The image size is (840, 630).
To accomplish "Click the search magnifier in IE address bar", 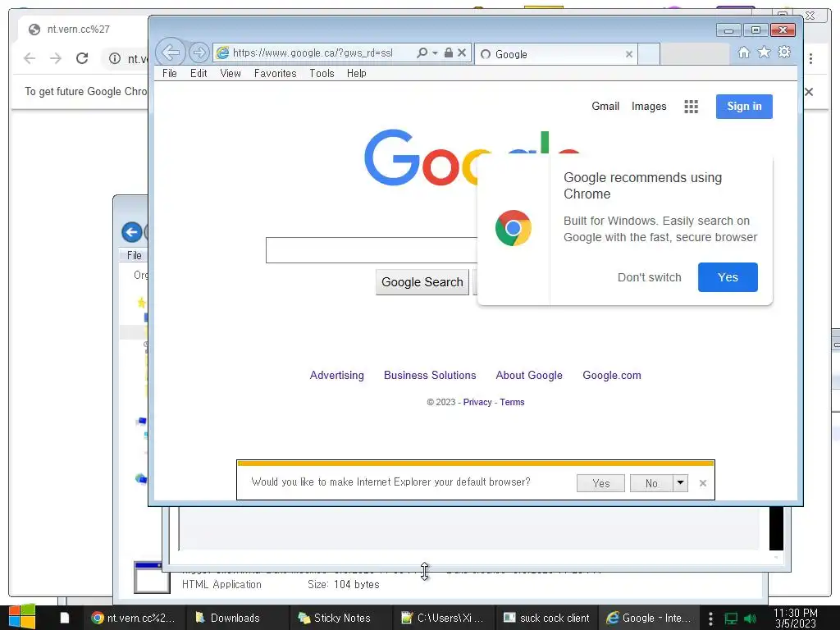I will pyautogui.click(x=422, y=52).
